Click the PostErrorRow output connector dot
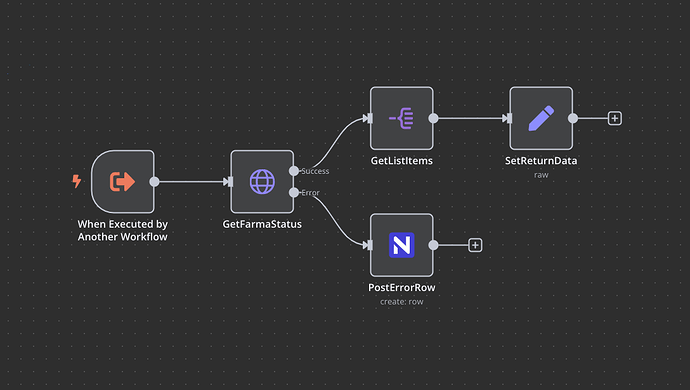Image resolution: width=690 pixels, height=390 pixels. tap(433, 245)
